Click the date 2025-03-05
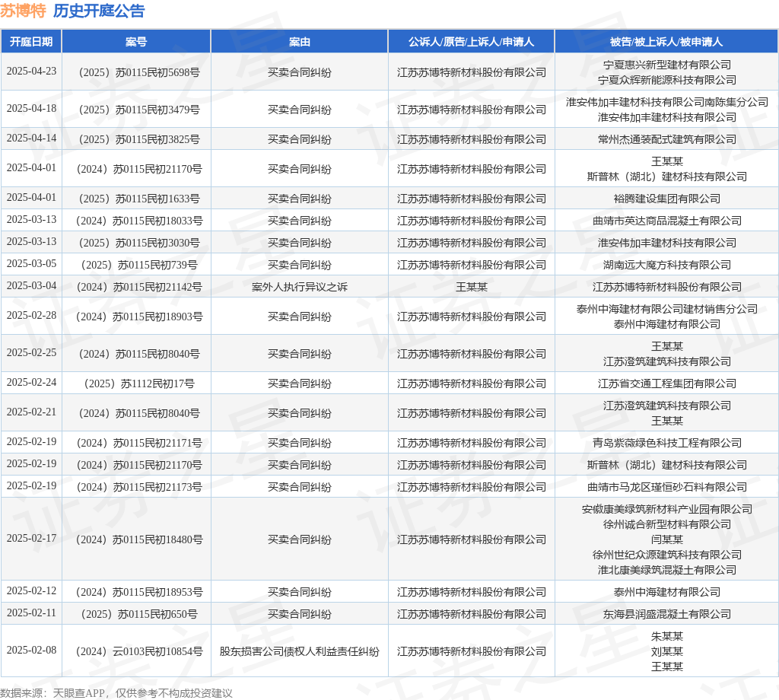779x700 pixels. click(31, 264)
